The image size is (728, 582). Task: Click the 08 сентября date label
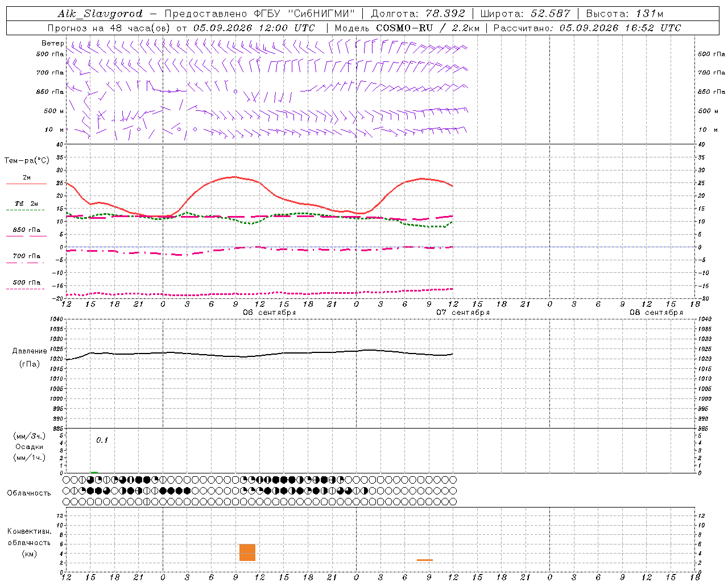(x=656, y=313)
